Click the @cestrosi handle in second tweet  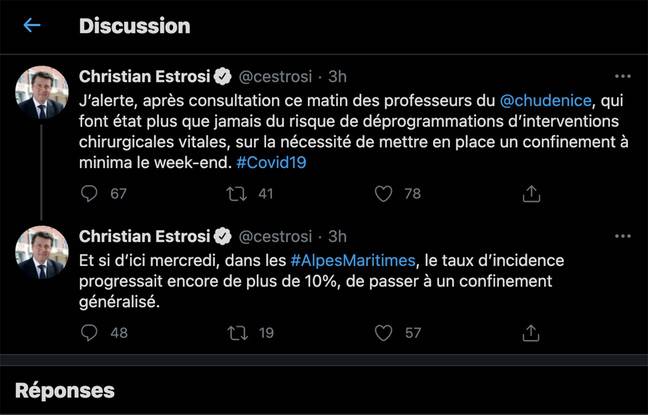point(276,237)
